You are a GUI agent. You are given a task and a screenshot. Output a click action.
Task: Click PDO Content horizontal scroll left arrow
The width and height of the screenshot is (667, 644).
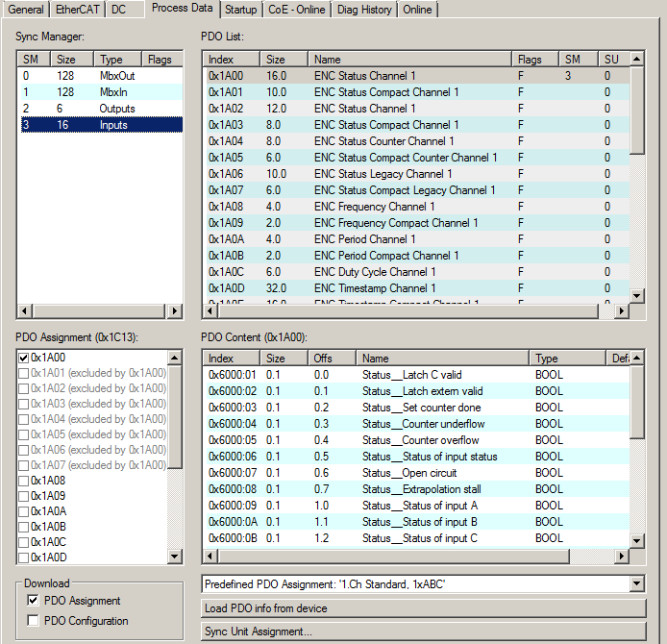pyautogui.click(x=210, y=556)
